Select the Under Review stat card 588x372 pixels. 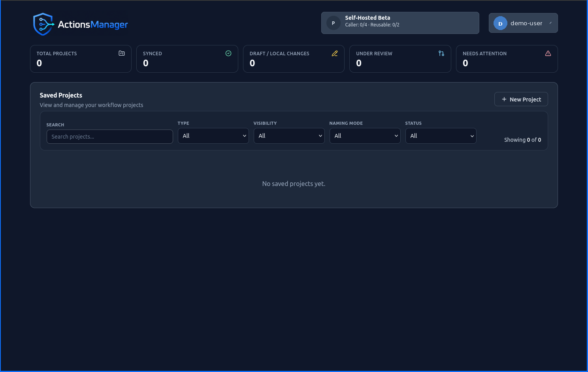coord(400,59)
